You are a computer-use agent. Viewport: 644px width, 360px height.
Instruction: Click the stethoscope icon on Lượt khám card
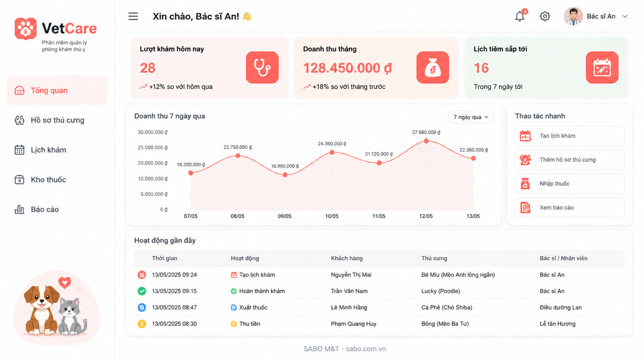262,67
